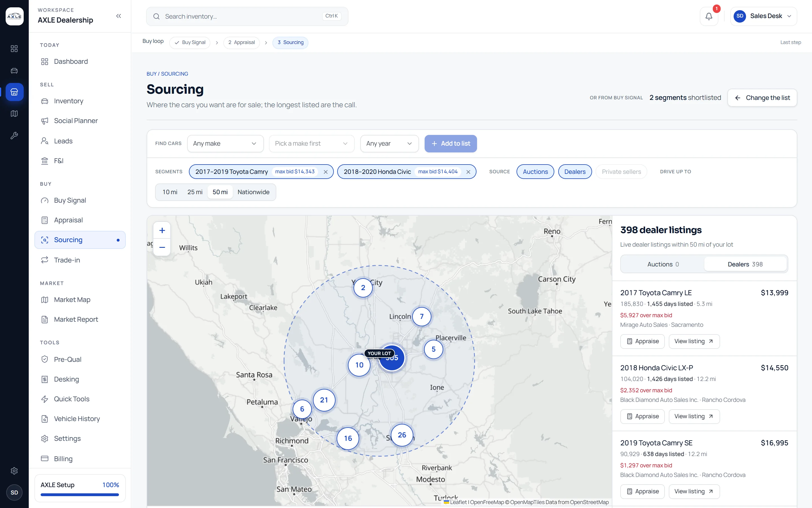Switch to the Auctions listings tab
812x508 pixels.
click(x=663, y=264)
